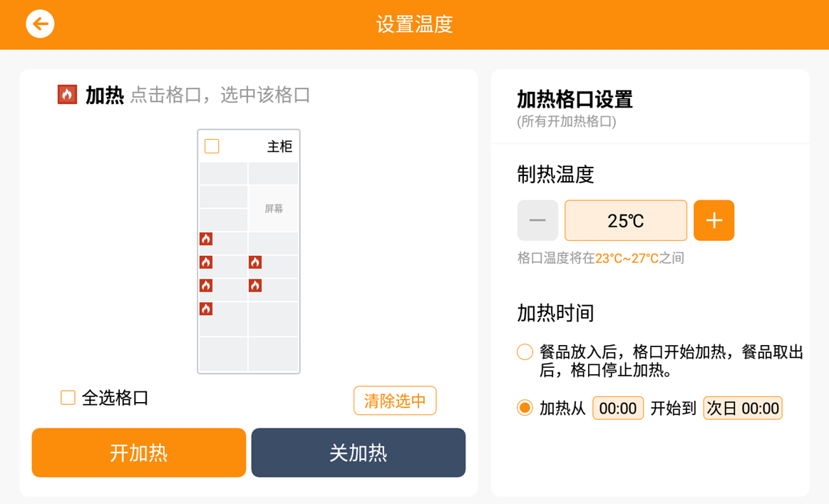Select the lower right-column flame compartment

(x=273, y=290)
